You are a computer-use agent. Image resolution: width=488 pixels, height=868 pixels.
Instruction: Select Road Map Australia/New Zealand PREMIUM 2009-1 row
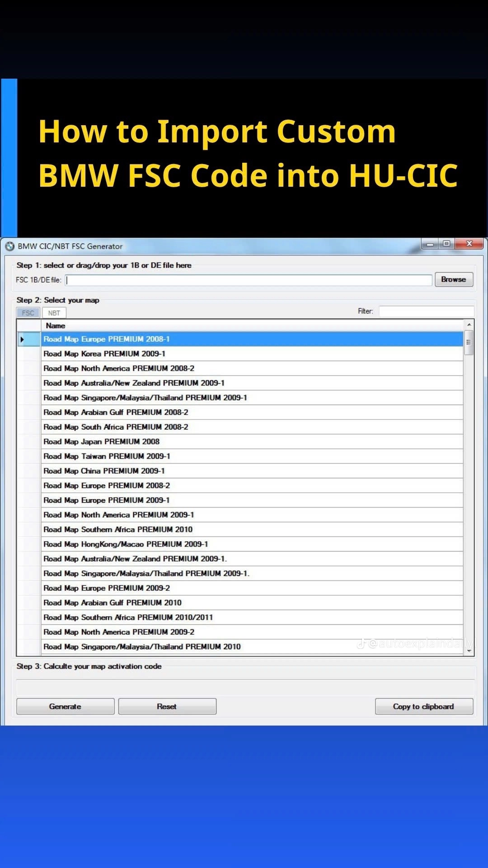252,383
